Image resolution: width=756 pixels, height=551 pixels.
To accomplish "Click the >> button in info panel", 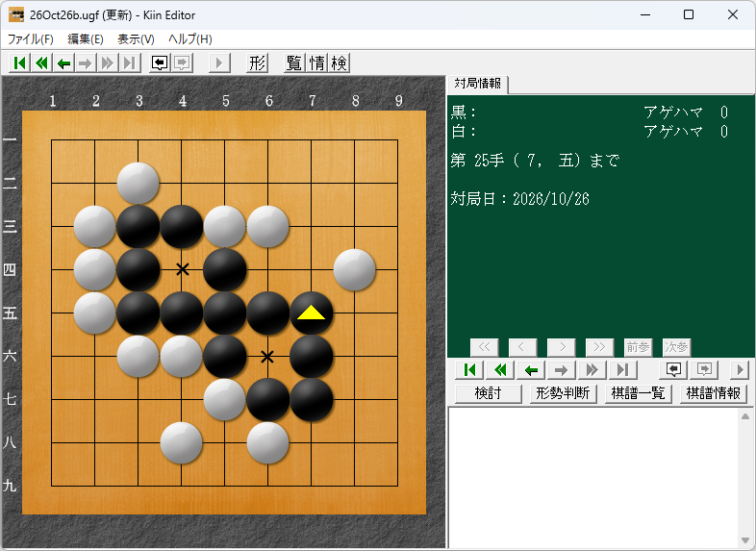I will coord(599,346).
